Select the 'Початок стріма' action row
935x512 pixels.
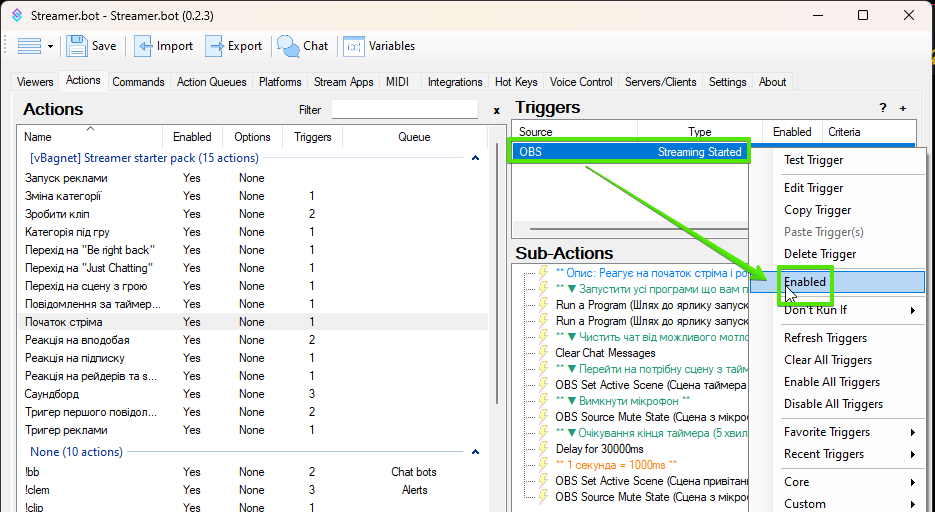tap(253, 322)
